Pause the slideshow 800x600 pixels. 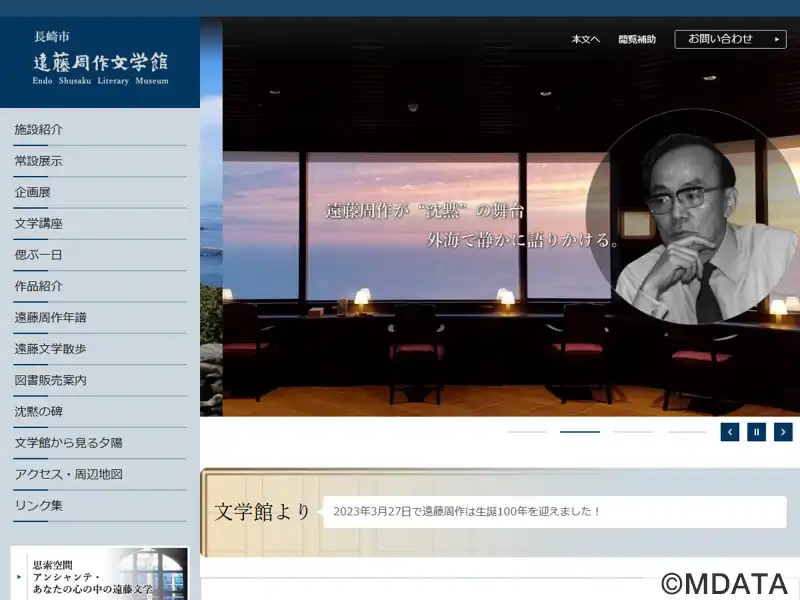tap(756, 432)
